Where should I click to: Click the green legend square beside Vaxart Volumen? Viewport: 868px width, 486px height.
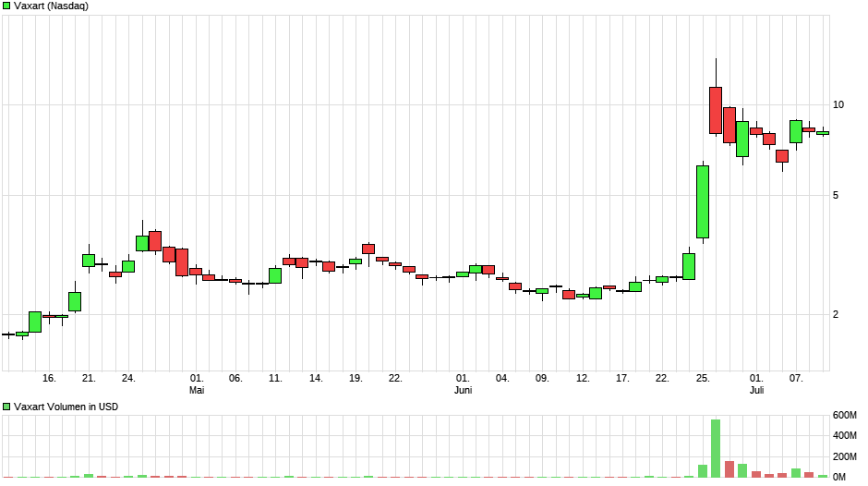click(x=6, y=407)
